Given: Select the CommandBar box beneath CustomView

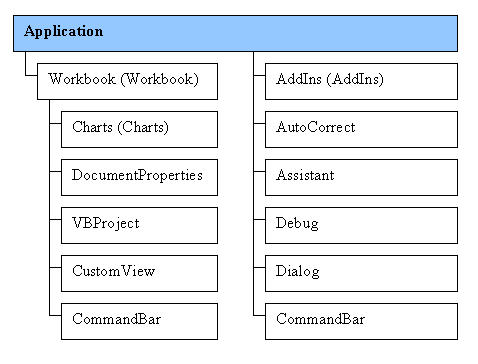Looking at the screenshot, I should (x=139, y=321).
